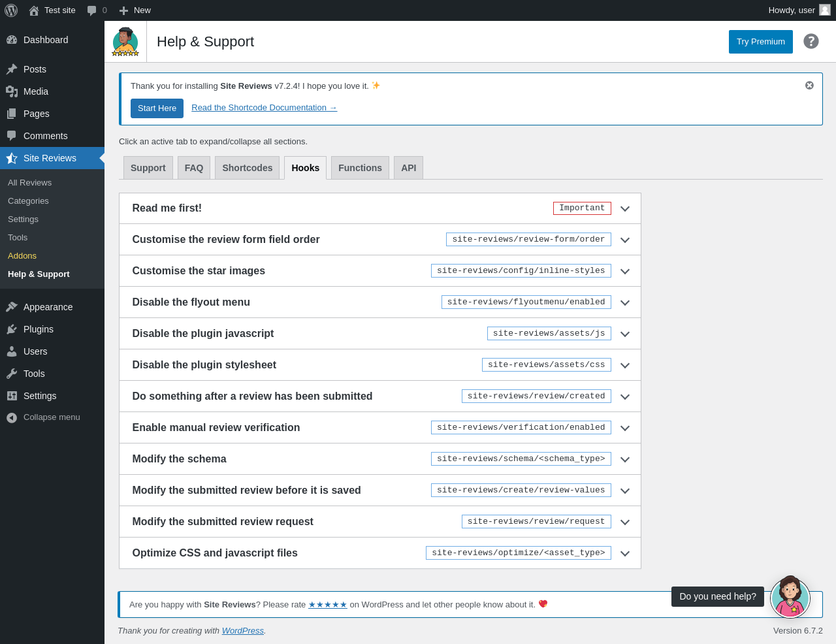Click the Pages icon in sidebar
Viewport: 836px width, 644px height.
click(x=12, y=114)
